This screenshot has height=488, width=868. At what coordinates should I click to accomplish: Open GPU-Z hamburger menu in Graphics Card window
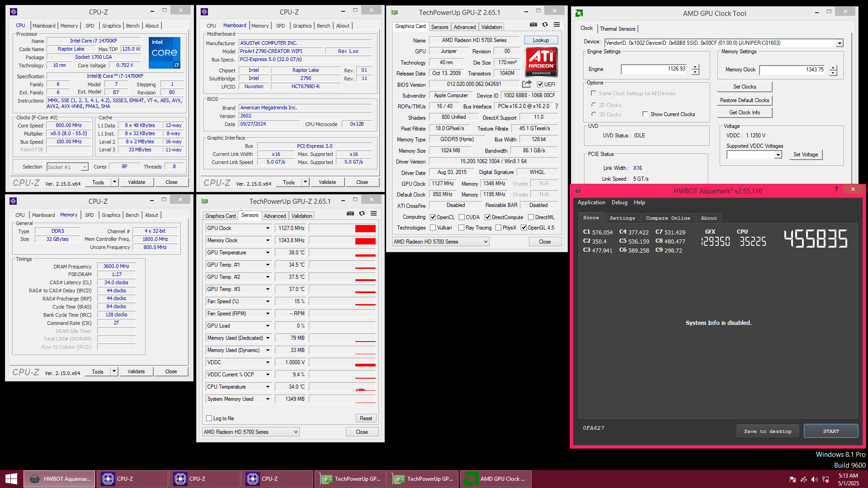[557, 24]
